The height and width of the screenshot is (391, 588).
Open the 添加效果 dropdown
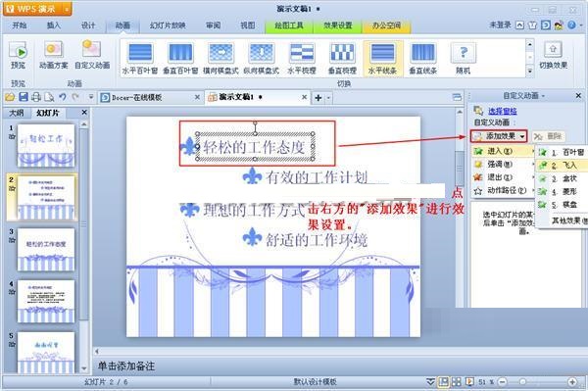click(499, 136)
